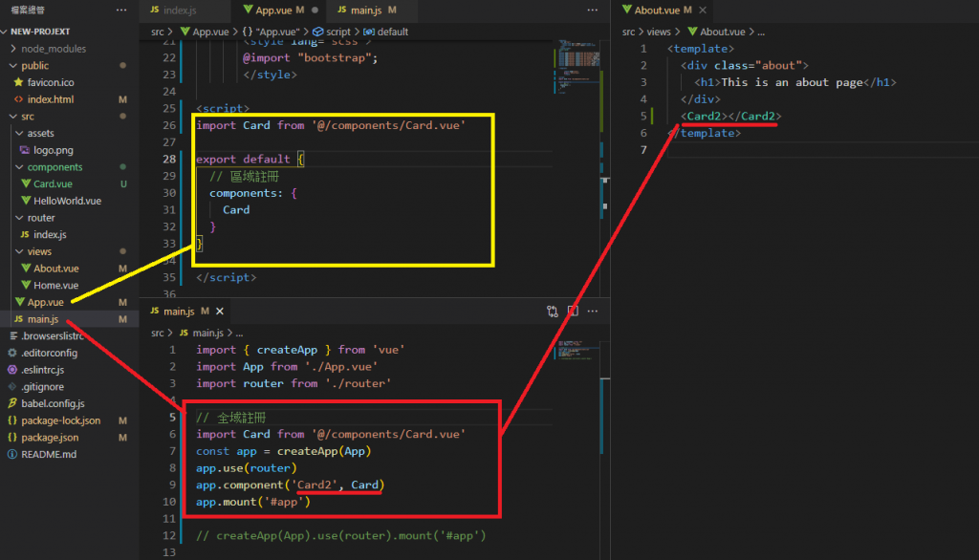Open favicon.ico star icon file
The image size is (979, 560).
pos(18,82)
